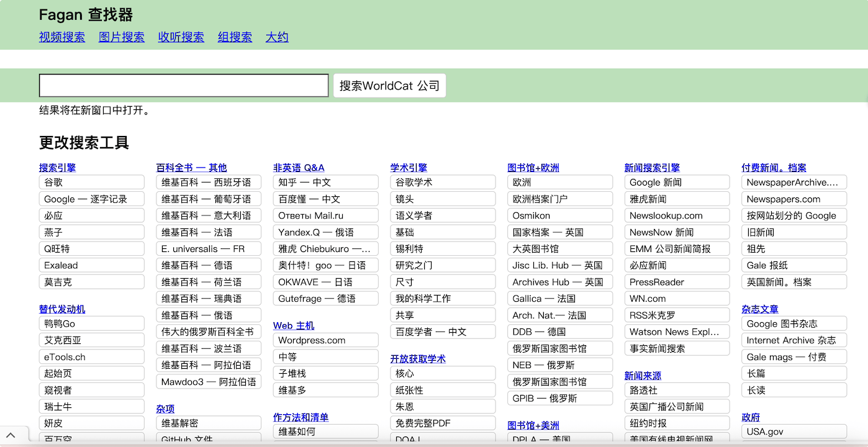Click the 学术引擎 category heading
The image size is (868, 447).
click(x=409, y=168)
